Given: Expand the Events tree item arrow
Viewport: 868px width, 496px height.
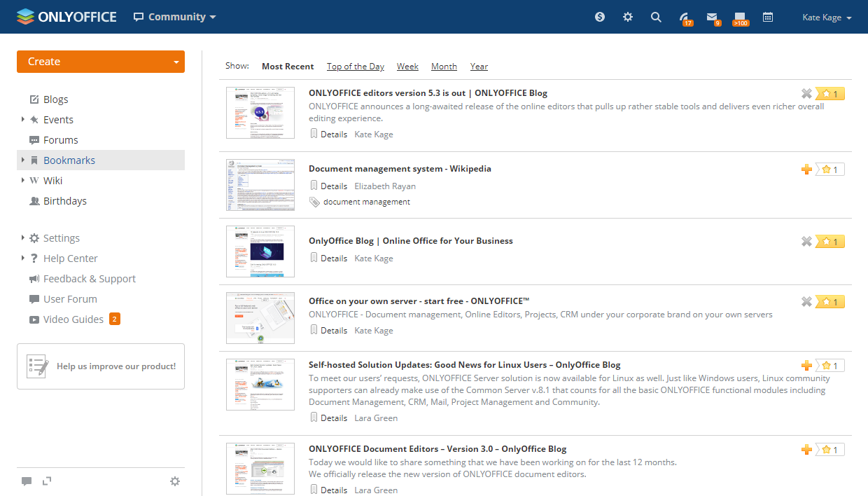Looking at the screenshot, I should [x=23, y=120].
